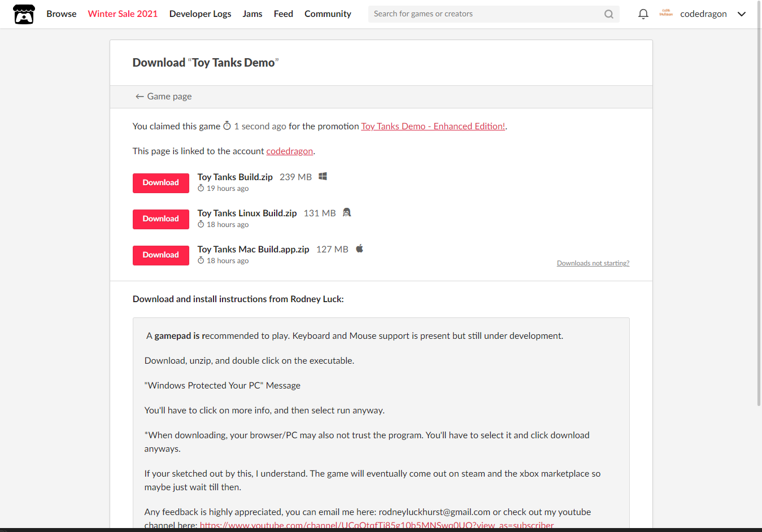
Task: Open the codedragon account link in page
Action: coord(289,151)
